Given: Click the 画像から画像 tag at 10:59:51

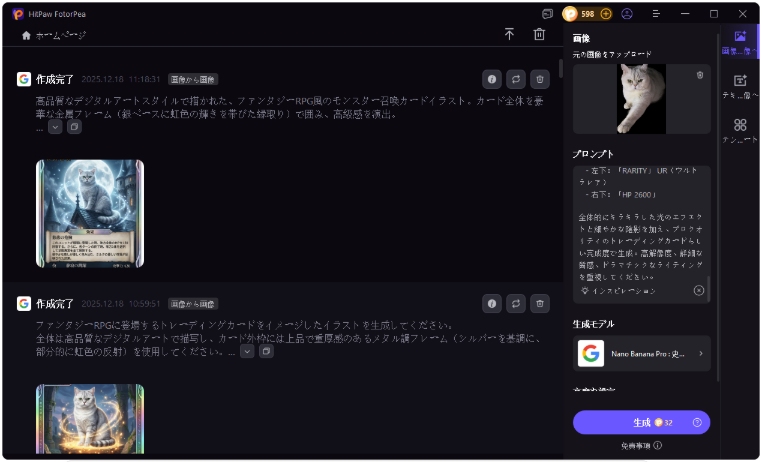Looking at the screenshot, I should (x=193, y=304).
